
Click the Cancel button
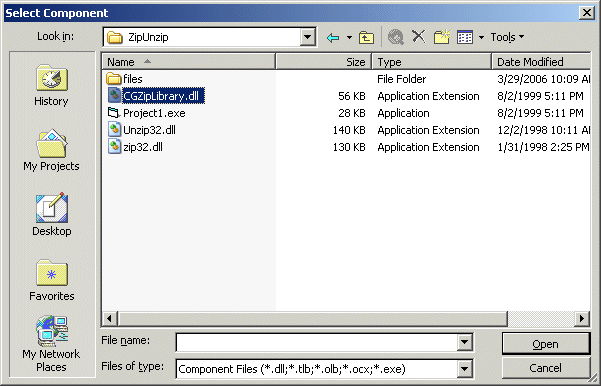pos(545,368)
